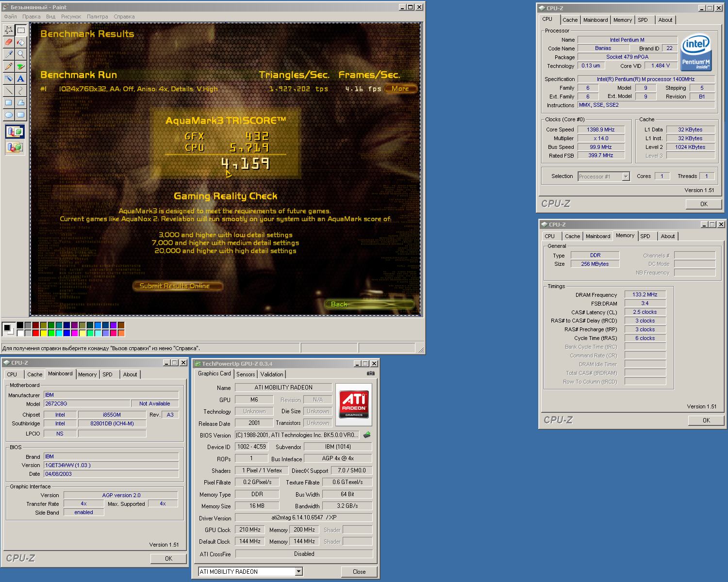Open the Рисунок menu in Paint
Viewport: 728px width, 582px height.
pyautogui.click(x=71, y=16)
